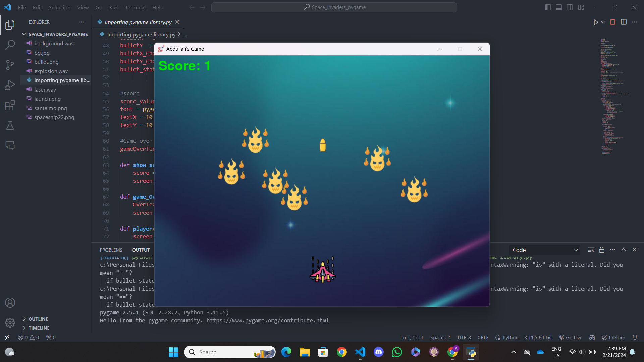Image resolution: width=644 pixels, height=362 pixels.
Task: Open the output channel dropdown showing Code
Action: tap(545, 250)
